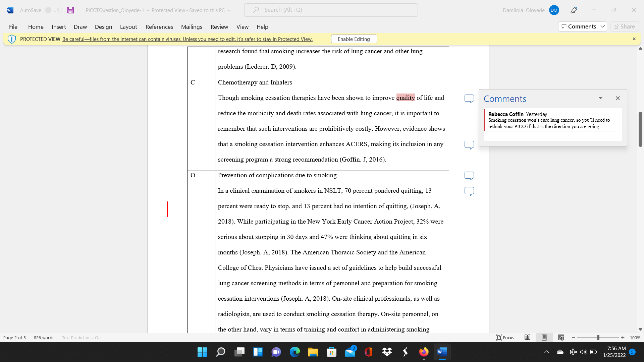The image size is (644, 362).
Task: Click the Share button
Action: click(x=625, y=26)
